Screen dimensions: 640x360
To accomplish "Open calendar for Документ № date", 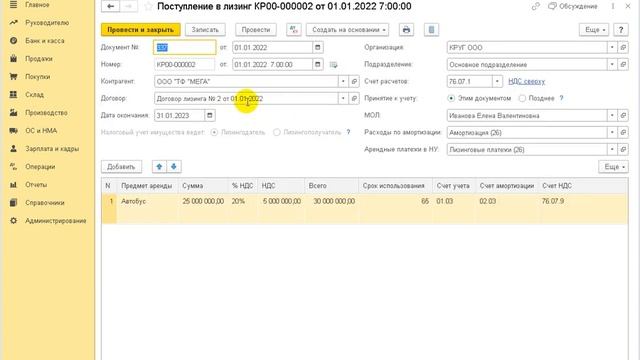I will coord(318,47).
